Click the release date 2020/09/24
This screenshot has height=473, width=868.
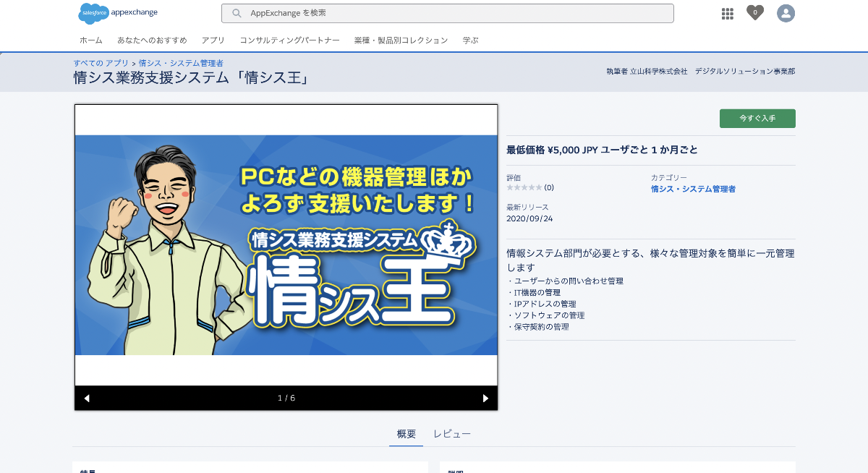pos(529,218)
